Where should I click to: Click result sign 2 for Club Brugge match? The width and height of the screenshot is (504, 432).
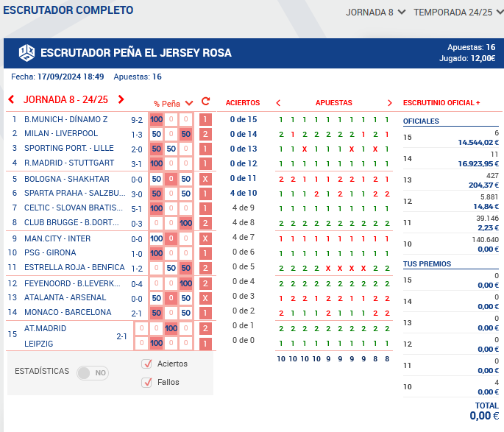click(x=205, y=223)
